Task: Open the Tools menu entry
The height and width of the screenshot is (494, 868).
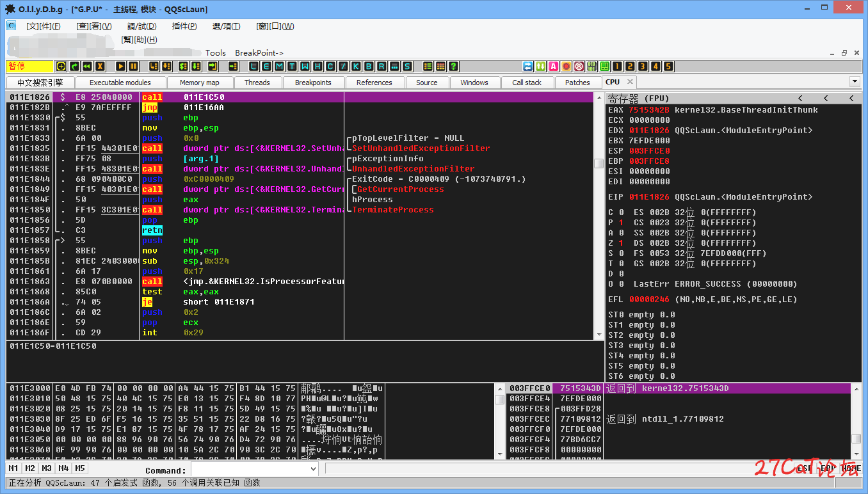Action: pos(216,53)
